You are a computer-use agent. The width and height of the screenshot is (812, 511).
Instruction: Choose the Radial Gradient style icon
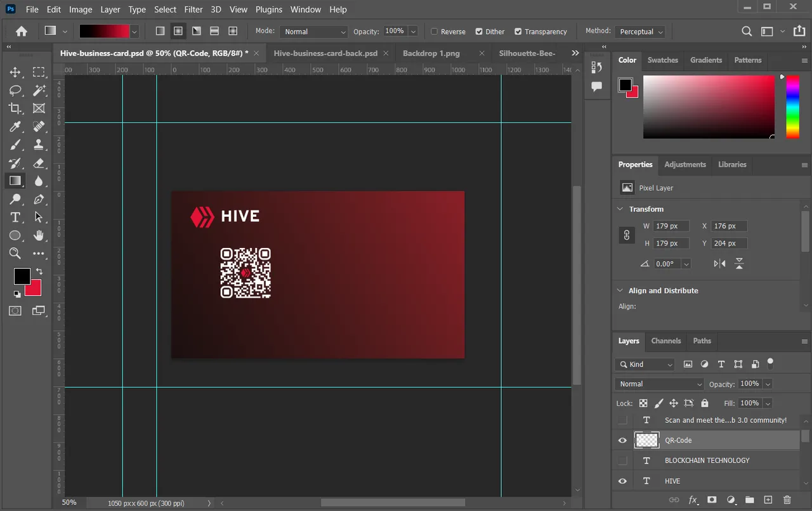point(178,31)
